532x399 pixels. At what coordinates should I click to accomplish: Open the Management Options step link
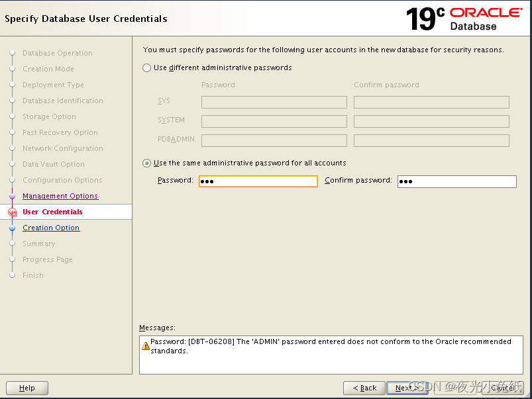[60, 196]
